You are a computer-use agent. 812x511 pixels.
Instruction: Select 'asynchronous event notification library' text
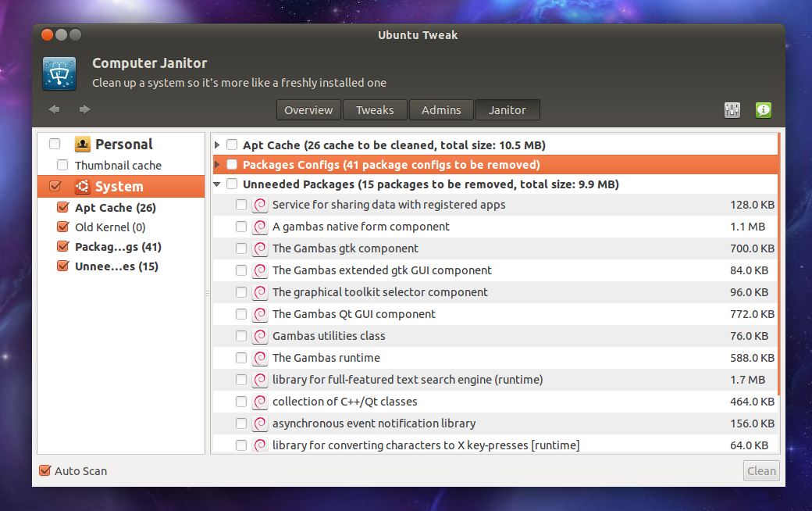pos(374,423)
